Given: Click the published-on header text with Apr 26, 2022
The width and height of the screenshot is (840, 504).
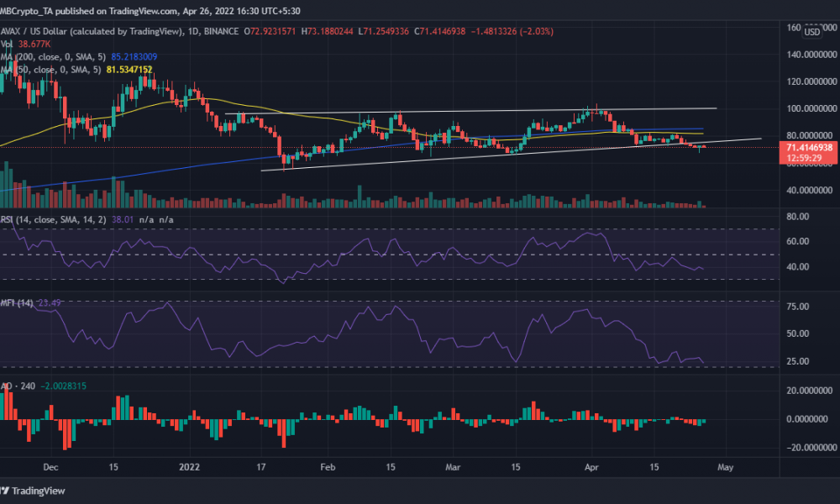Looking at the screenshot, I should click(150, 11).
